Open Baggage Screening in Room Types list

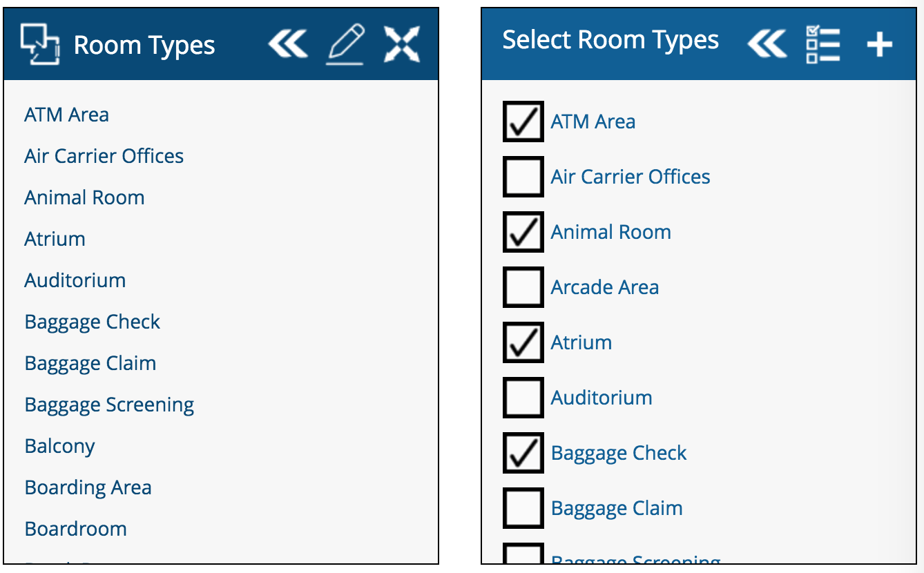click(109, 405)
